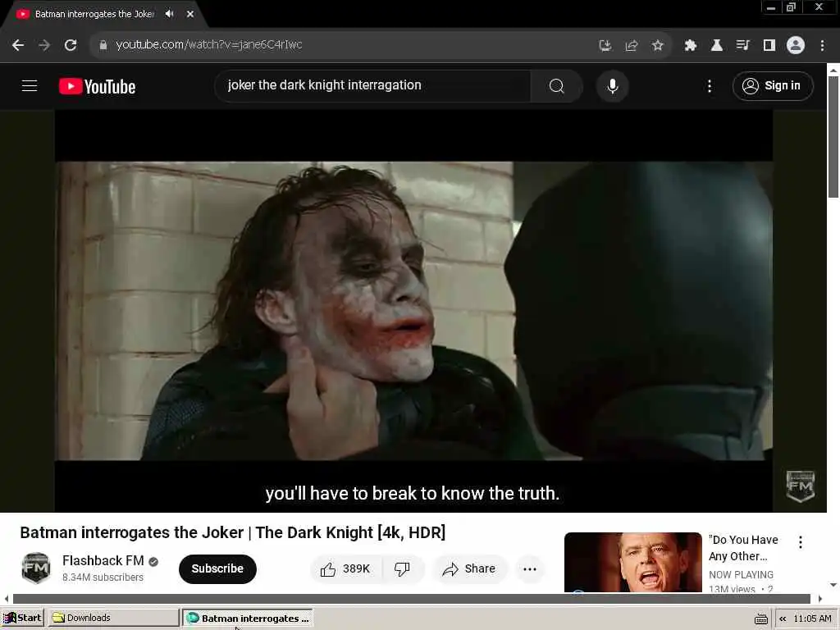840x630 pixels.
Task: Open the browser extensions puzzle icon
Action: pos(691,46)
